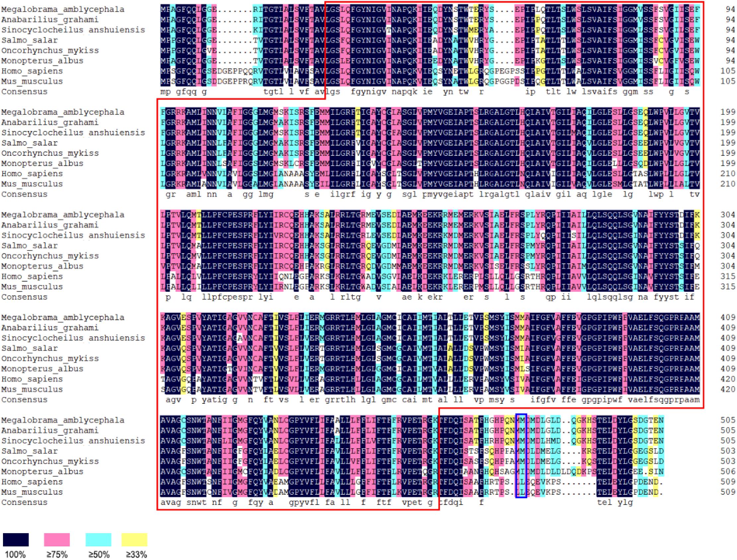Click consensus fragment "lrgalgtl"

(x=500, y=195)
